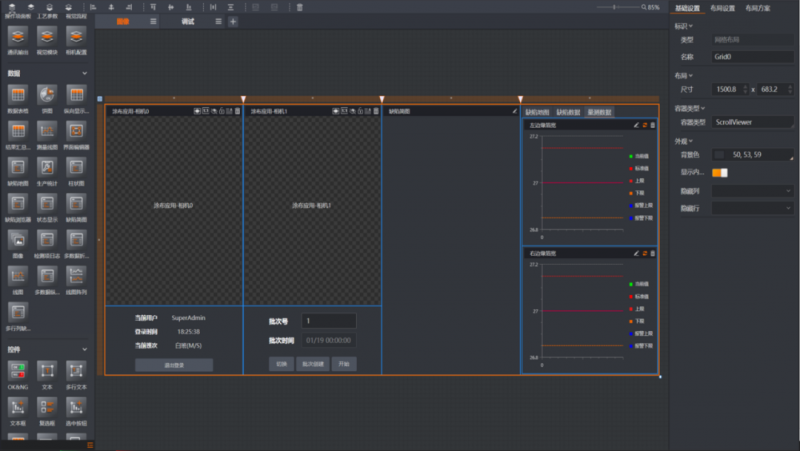Screen dimensions: 800x451
Task: Click the 背景色 color swatch
Action: click(x=719, y=155)
